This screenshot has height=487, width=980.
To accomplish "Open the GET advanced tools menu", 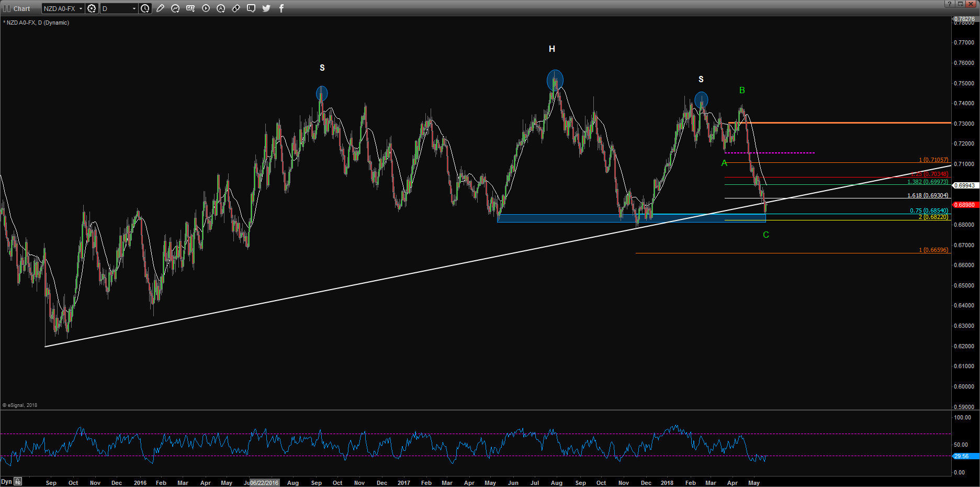I will 190,8.
